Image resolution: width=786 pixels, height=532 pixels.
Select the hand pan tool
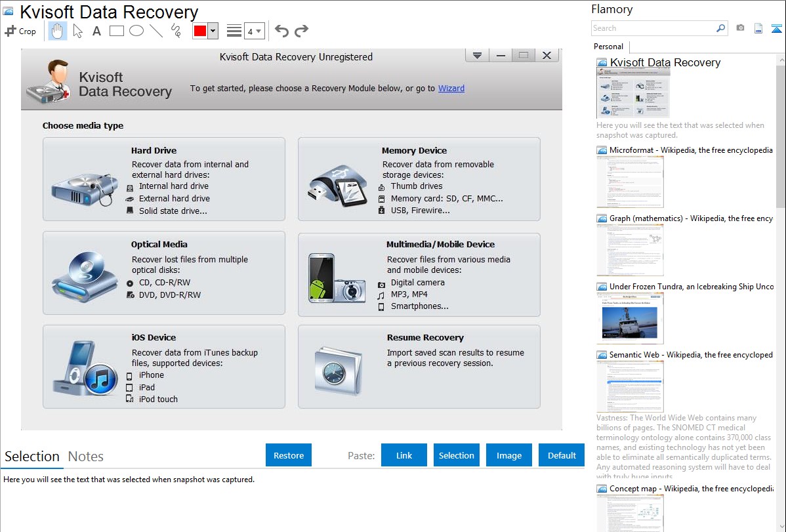[x=58, y=31]
